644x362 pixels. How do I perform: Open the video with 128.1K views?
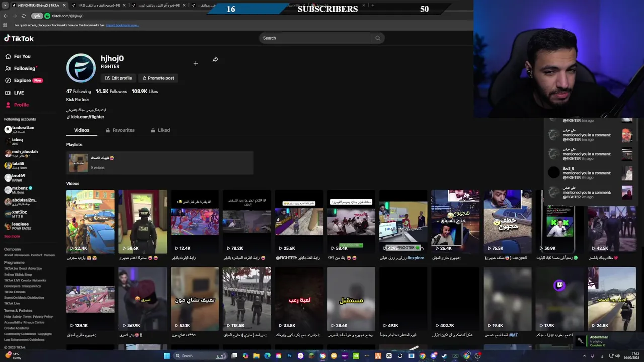pyautogui.click(x=91, y=299)
